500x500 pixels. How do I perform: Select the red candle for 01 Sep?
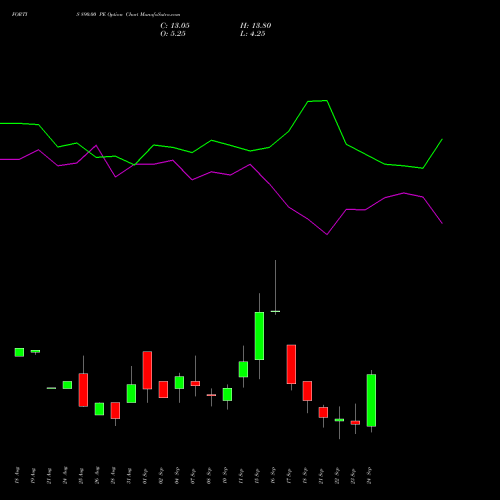[x=147, y=370]
